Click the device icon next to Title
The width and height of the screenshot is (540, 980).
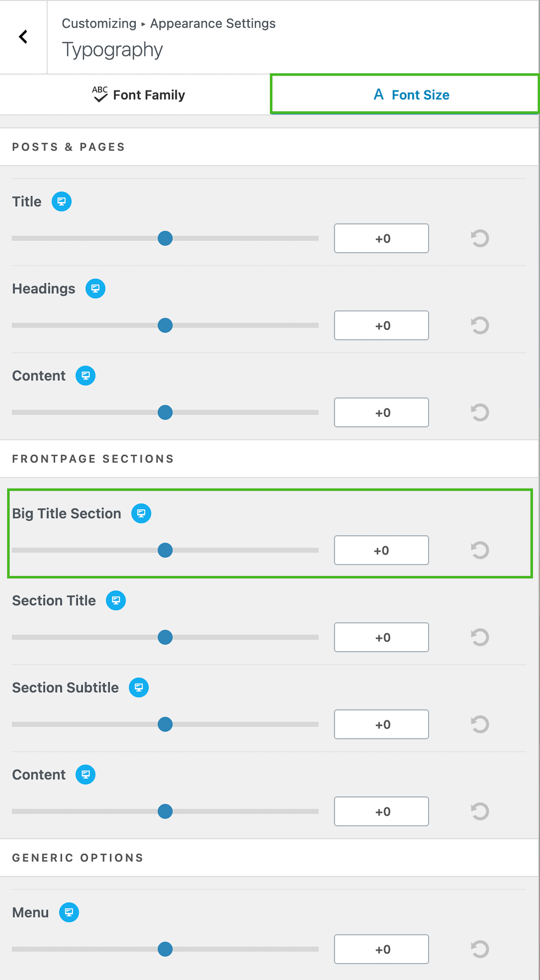tap(61, 202)
